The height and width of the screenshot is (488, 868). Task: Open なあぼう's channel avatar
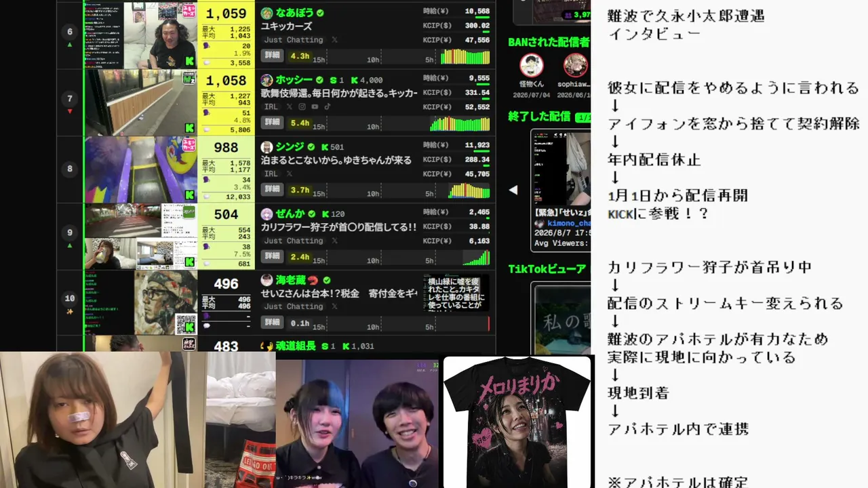[x=267, y=13]
